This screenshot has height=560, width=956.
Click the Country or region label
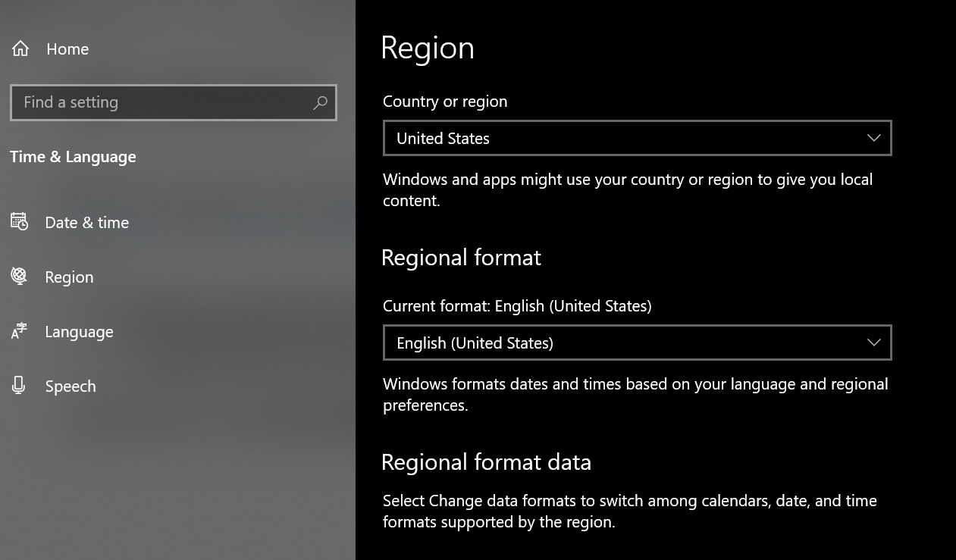(445, 102)
